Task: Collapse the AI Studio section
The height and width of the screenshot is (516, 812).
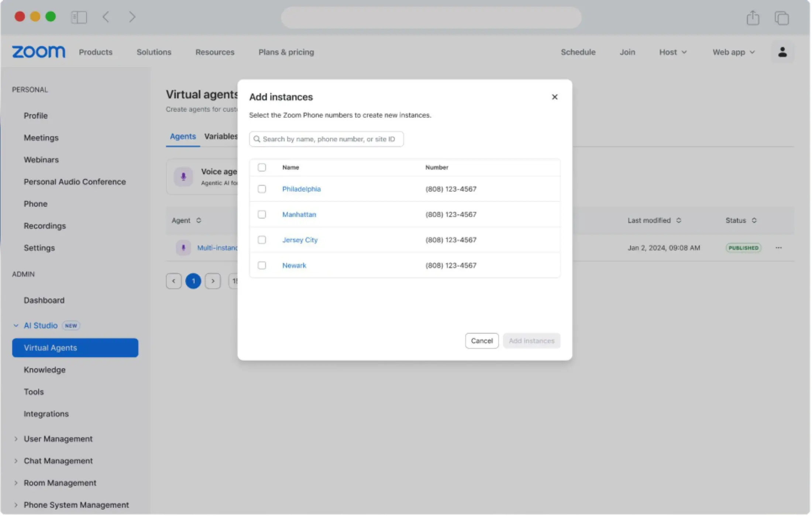Action: [x=16, y=326]
